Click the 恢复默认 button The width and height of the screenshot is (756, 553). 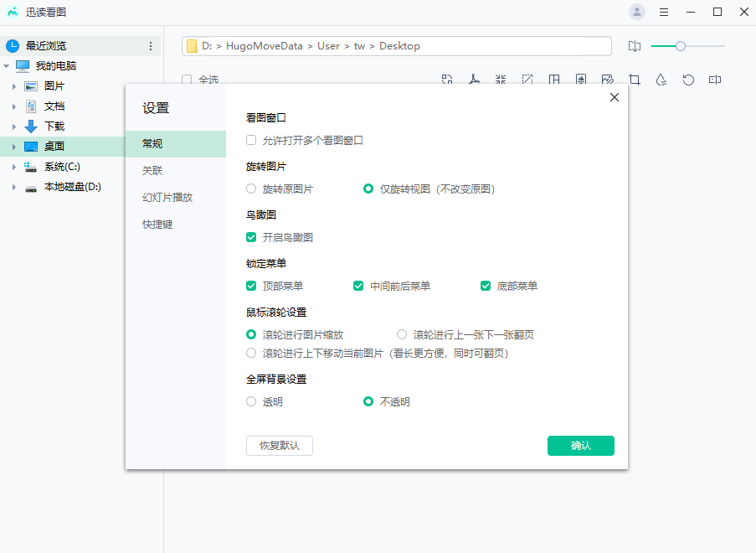(x=280, y=446)
